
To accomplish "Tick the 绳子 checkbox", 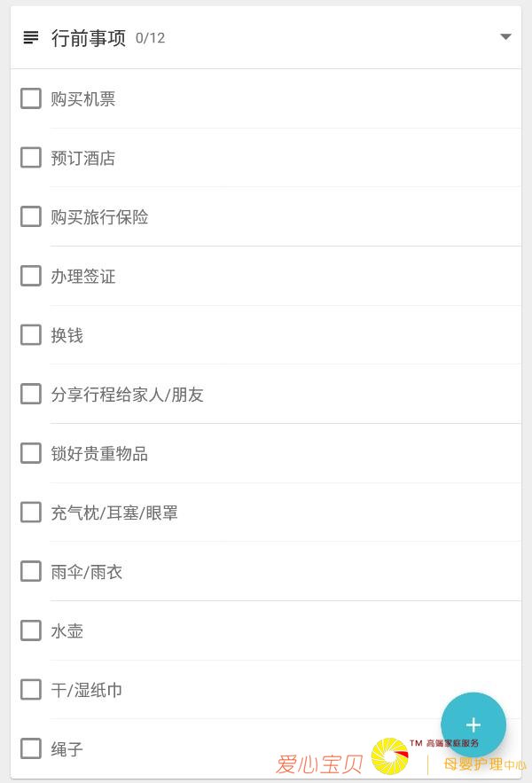I will 30,748.
